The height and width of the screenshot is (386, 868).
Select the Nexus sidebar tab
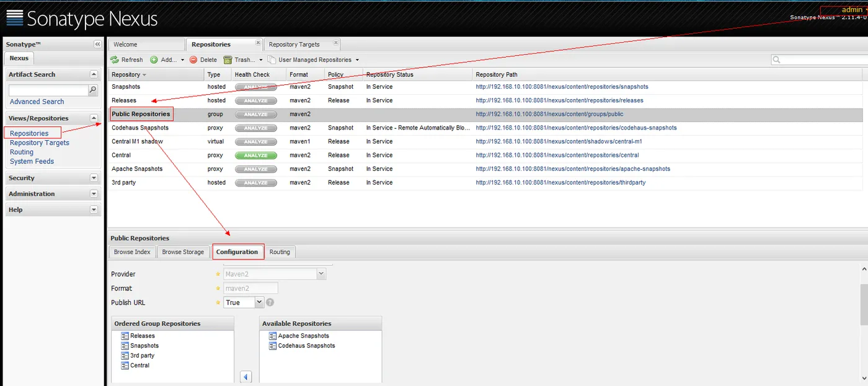pyautogui.click(x=19, y=58)
